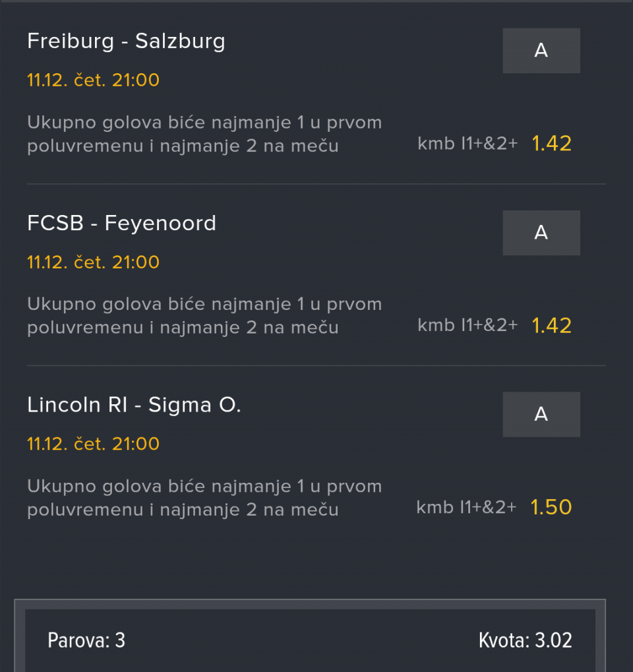Image resolution: width=633 pixels, height=672 pixels.
Task: Tap the 1.50 odds value
Action: point(551,507)
